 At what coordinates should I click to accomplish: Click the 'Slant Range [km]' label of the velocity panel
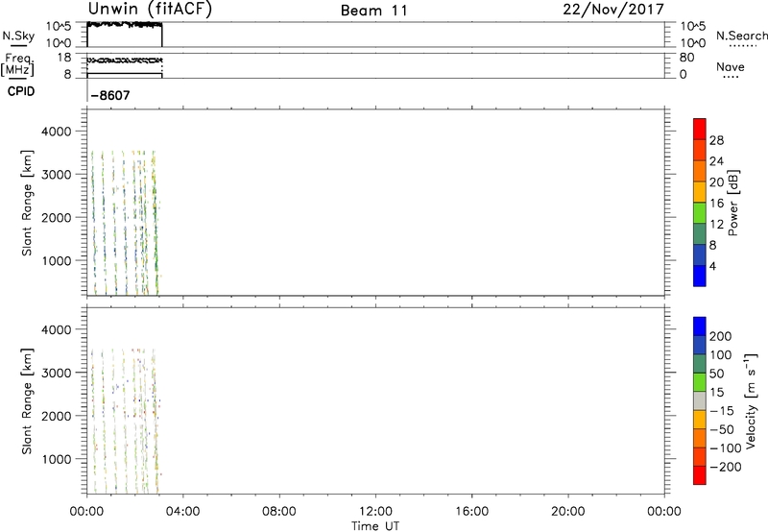pos(27,401)
